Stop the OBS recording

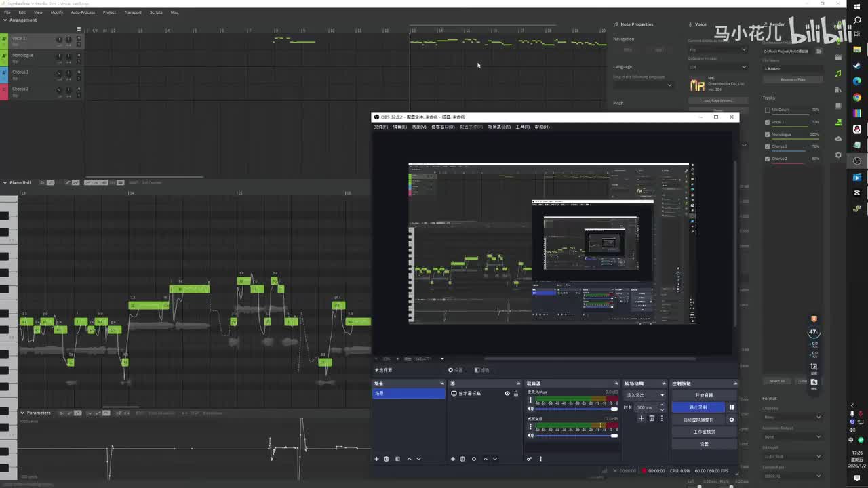698,407
